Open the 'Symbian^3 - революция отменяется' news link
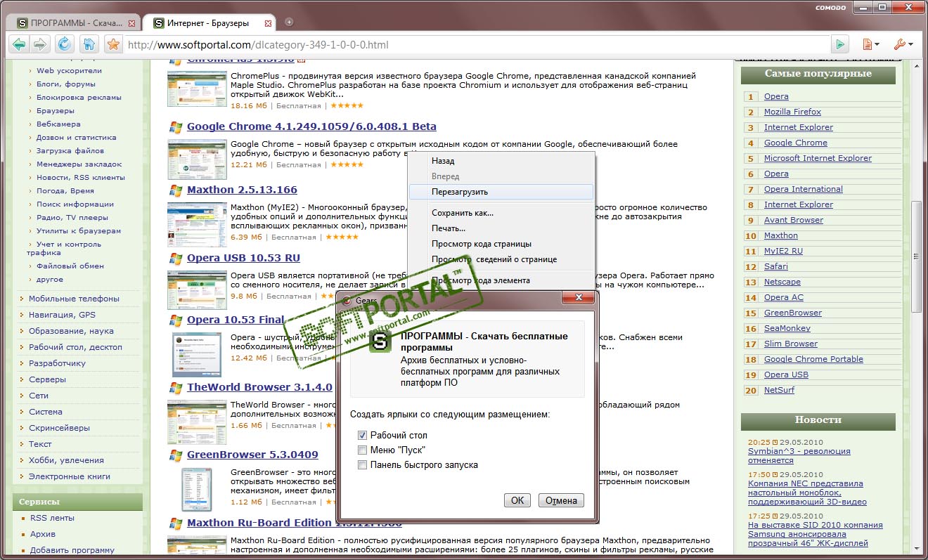The image size is (928, 560). [799, 455]
